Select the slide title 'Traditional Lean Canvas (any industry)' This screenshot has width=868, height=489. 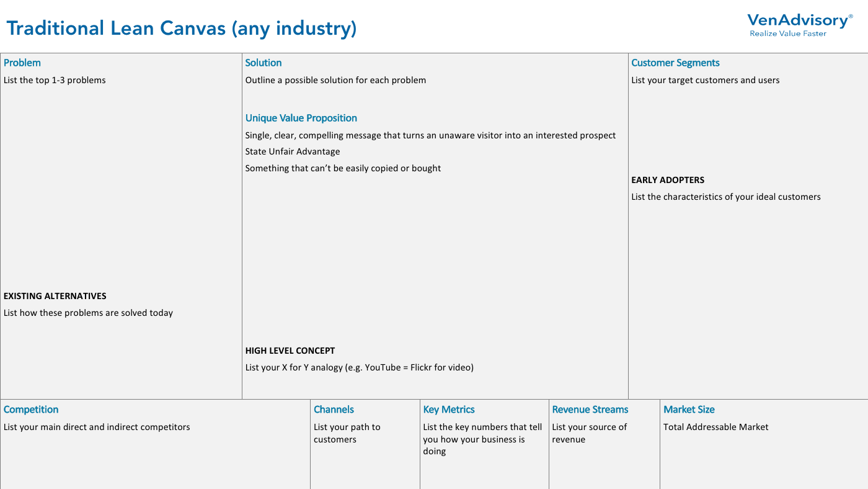[181, 29]
